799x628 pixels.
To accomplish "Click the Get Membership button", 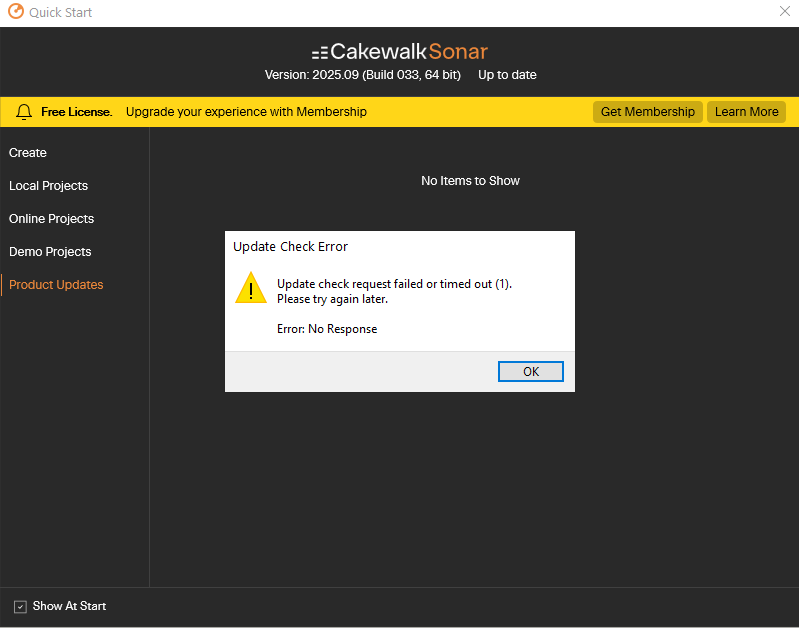I will point(648,112).
